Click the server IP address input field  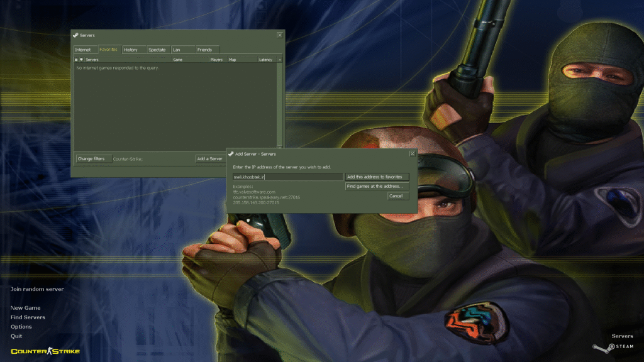tap(287, 177)
